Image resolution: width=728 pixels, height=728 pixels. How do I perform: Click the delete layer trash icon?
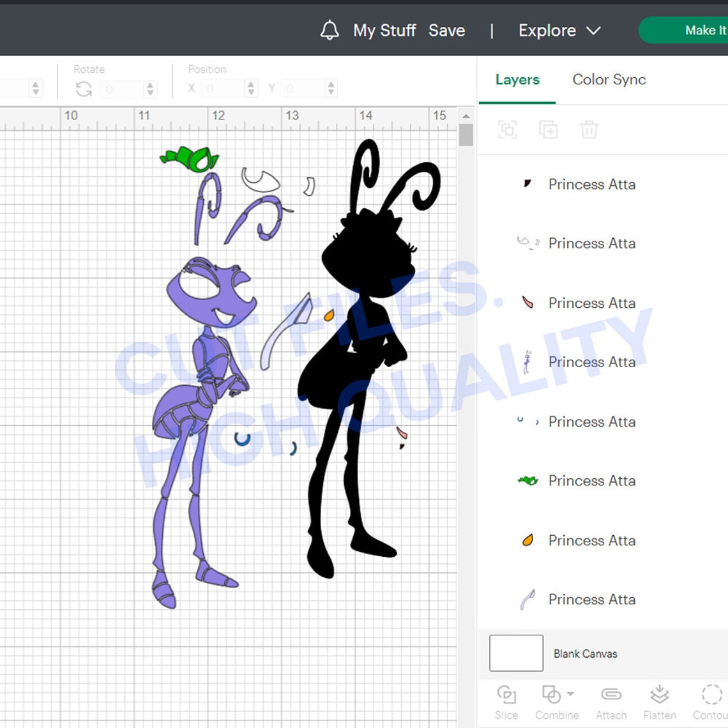pos(589,130)
